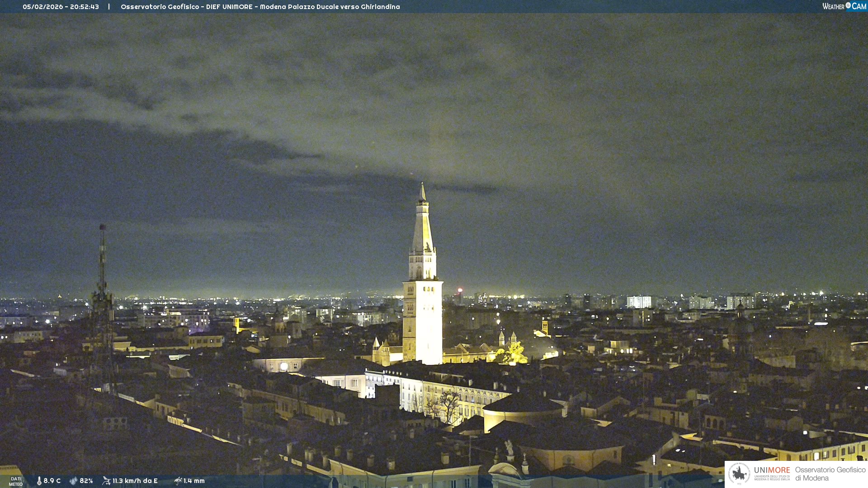Click the webcam title in header
Screen dimensions: 868x488
[260, 7]
